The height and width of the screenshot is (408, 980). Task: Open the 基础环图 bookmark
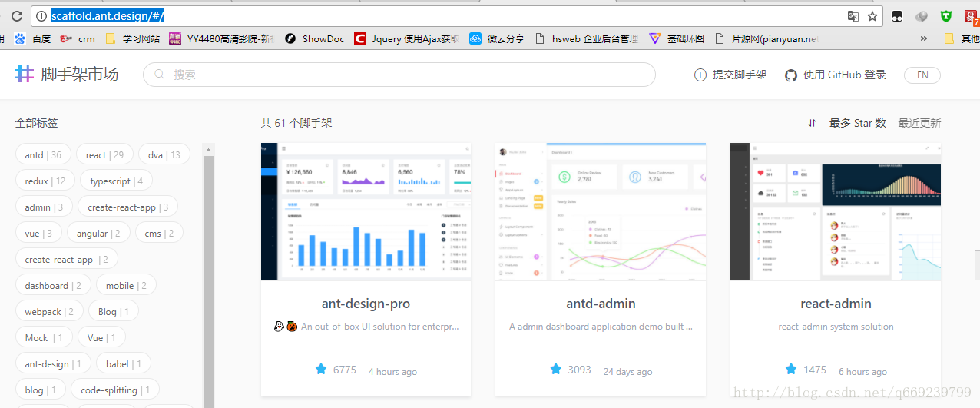pos(677,38)
